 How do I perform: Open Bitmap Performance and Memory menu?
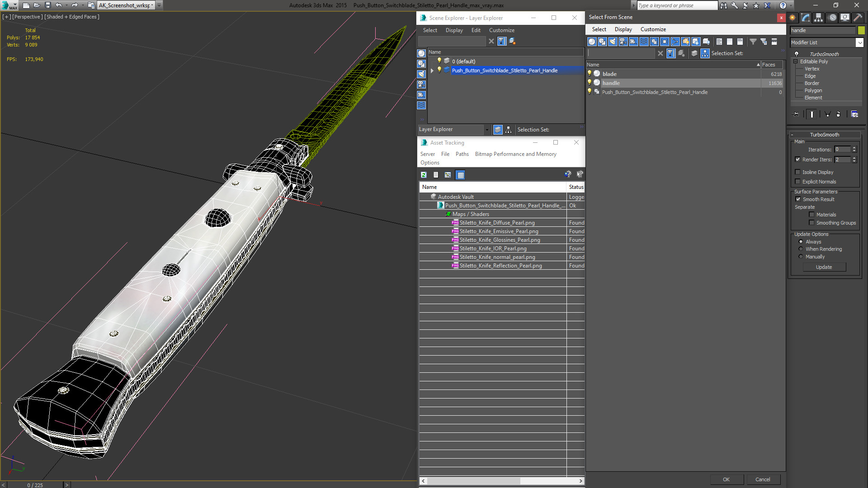coord(515,154)
